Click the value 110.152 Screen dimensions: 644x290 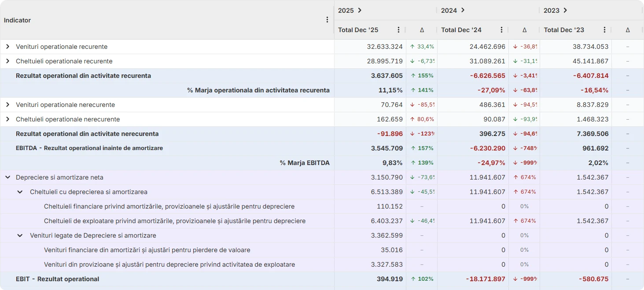pos(390,206)
